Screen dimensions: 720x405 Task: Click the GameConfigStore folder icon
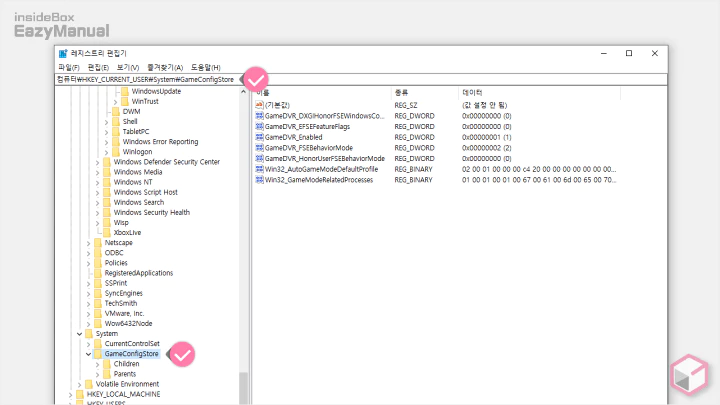pos(98,354)
